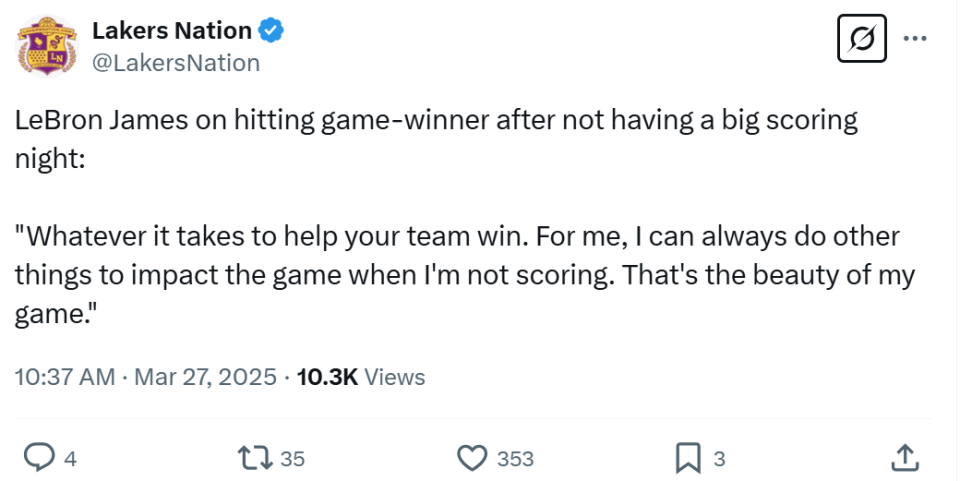The width and height of the screenshot is (960, 481).
Task: Open the Lakers Nation profile avatar
Action: click(47, 46)
